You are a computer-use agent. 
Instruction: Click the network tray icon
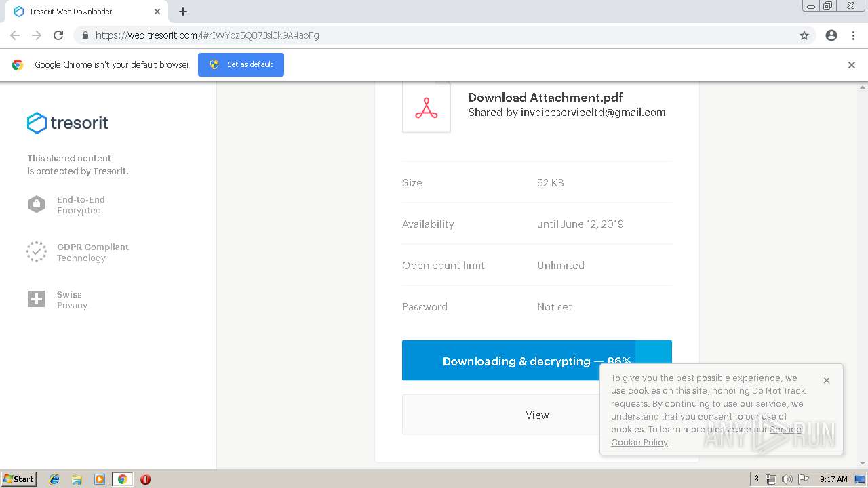pos(771,479)
